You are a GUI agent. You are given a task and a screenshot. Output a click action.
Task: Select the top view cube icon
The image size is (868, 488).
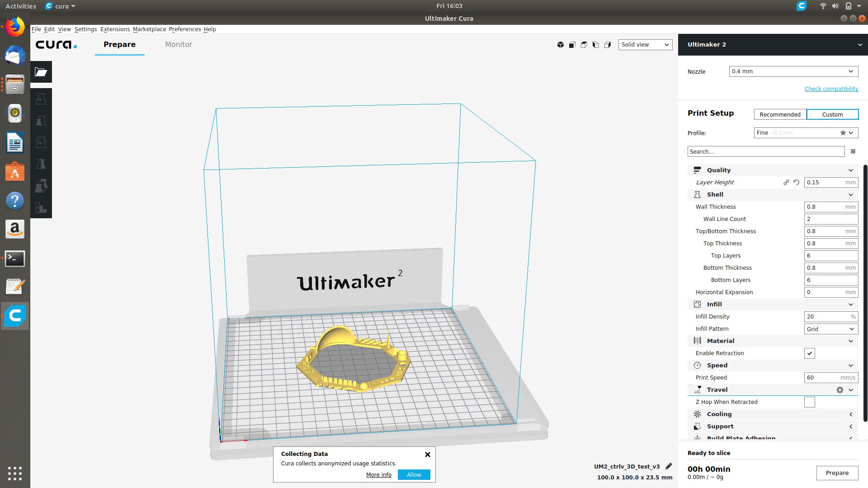pyautogui.click(x=584, y=45)
